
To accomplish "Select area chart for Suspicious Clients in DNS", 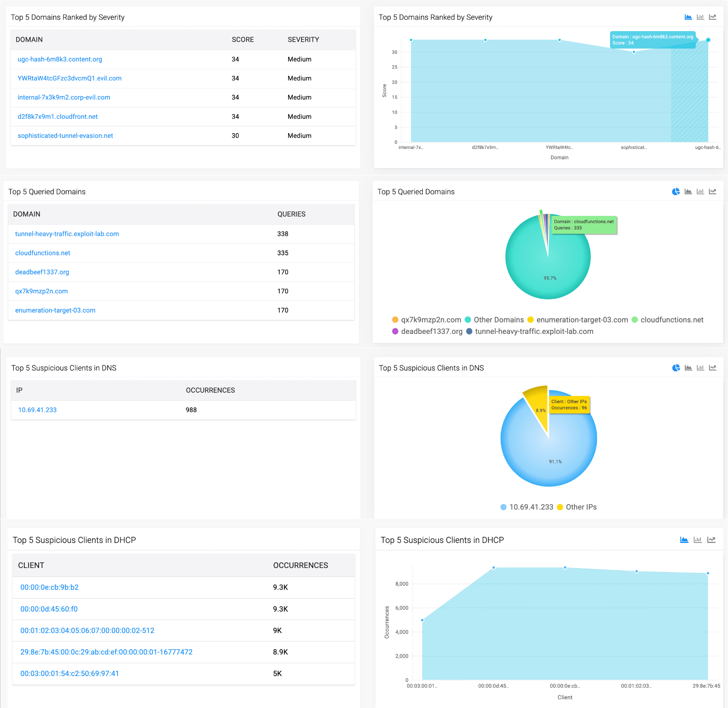I will click(688, 368).
